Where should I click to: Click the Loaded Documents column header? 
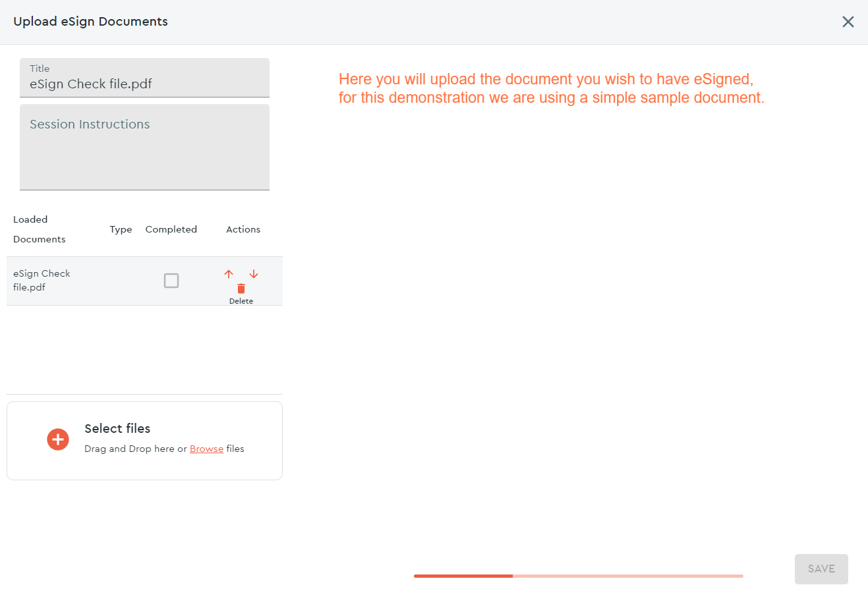(x=40, y=229)
